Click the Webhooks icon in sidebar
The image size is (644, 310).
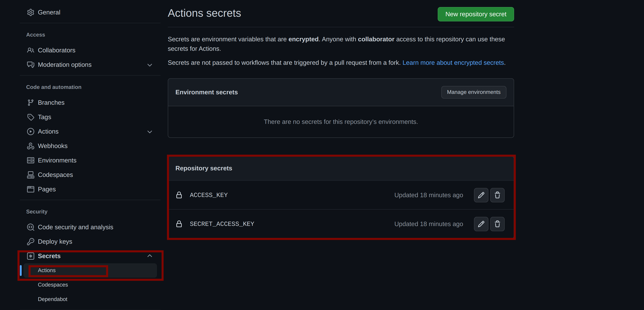pos(30,146)
